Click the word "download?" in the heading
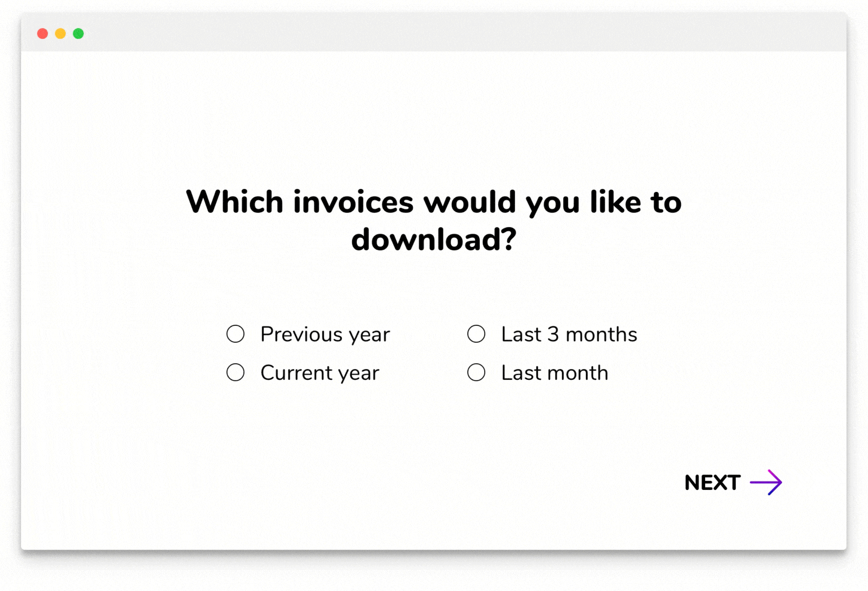868x591 pixels. tap(434, 240)
